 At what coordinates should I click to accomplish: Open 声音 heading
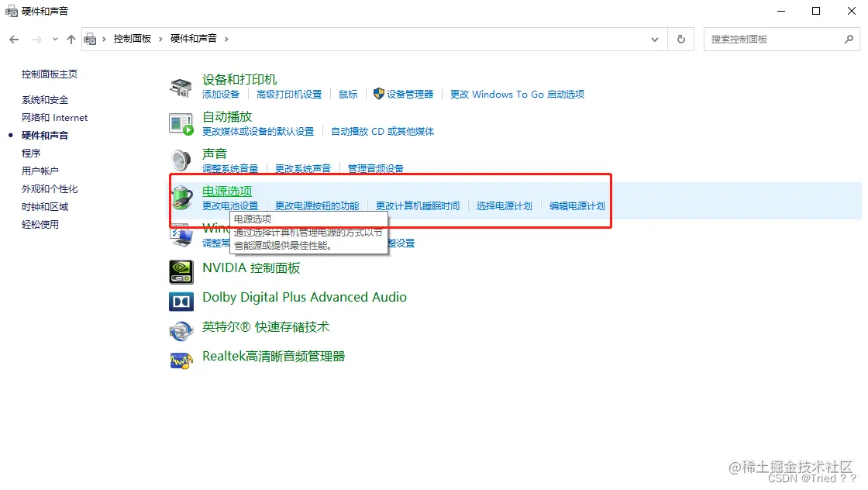[214, 154]
